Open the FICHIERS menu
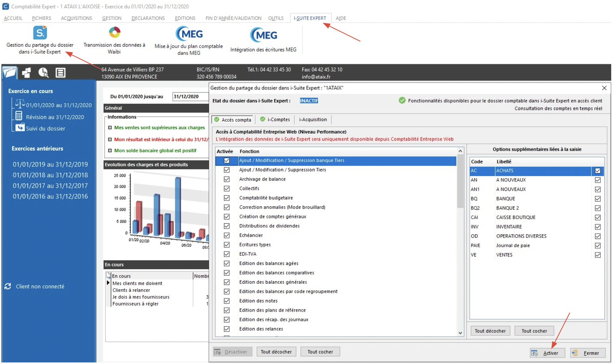The image size is (614, 364). point(42,18)
